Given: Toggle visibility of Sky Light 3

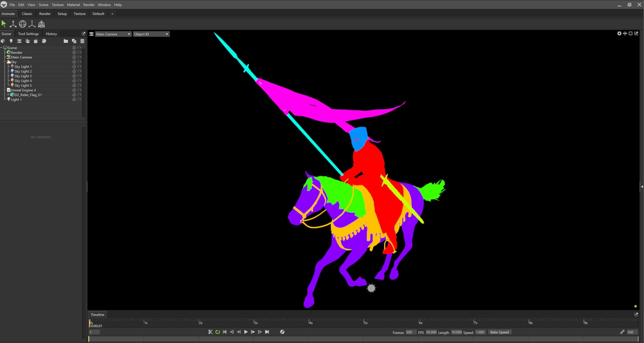Looking at the screenshot, I should [x=80, y=76].
